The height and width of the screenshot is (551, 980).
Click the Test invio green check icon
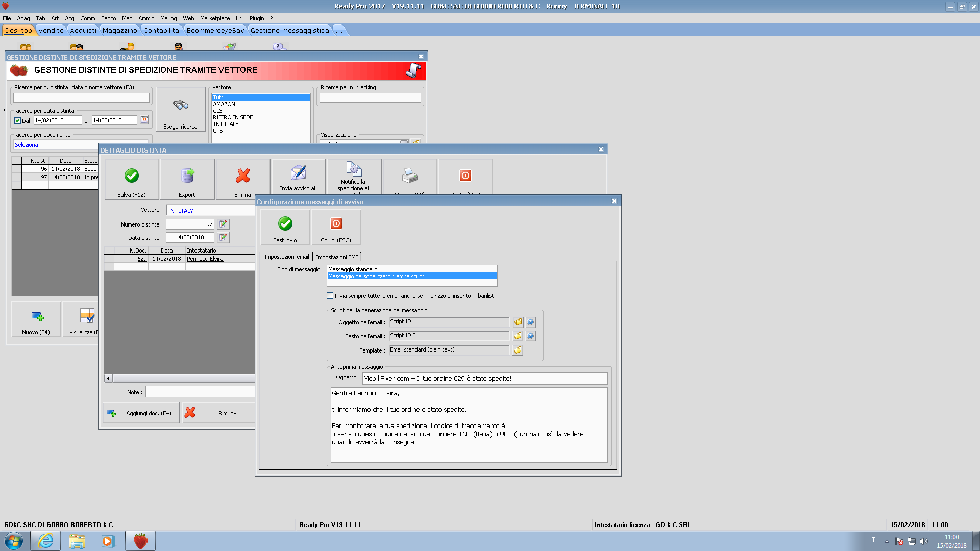point(285,223)
